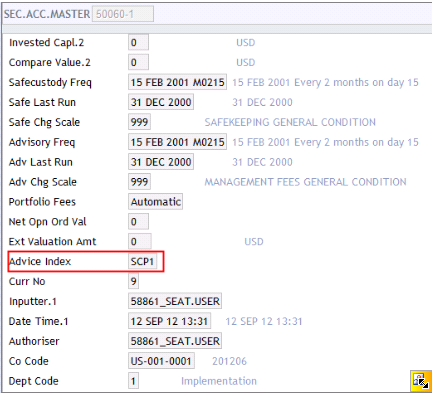Click the Compare Value.2 value field
The height and width of the screenshot is (393, 432).
(x=138, y=62)
